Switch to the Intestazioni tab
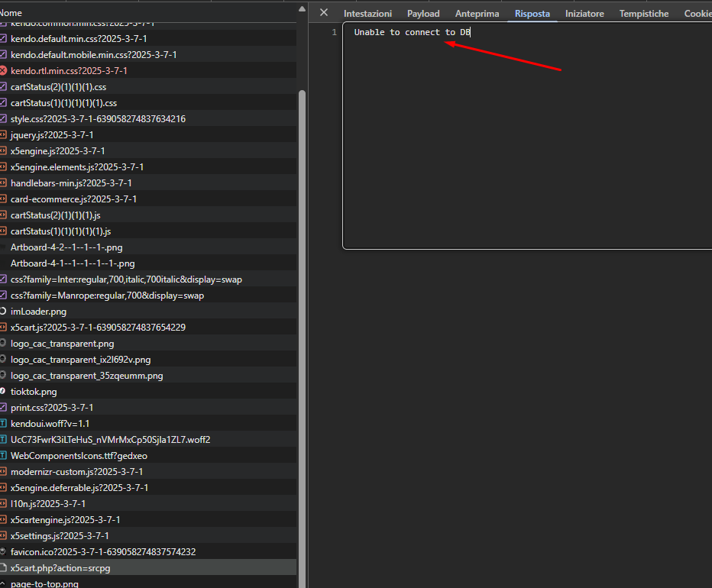 tap(367, 14)
